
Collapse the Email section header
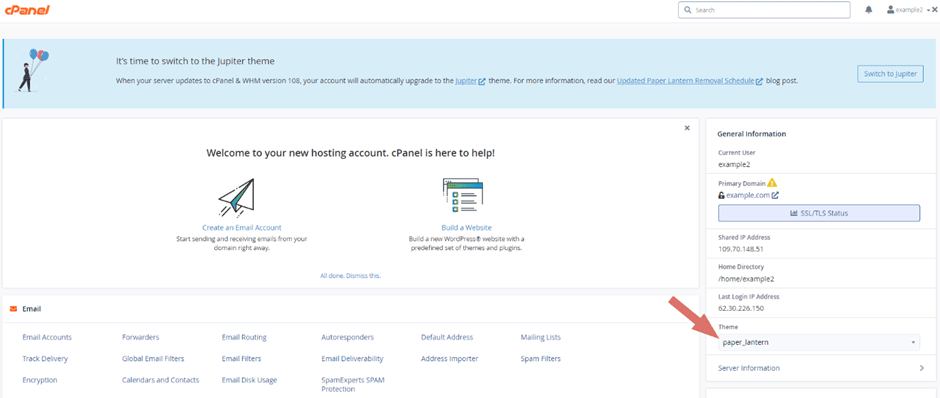click(x=350, y=309)
